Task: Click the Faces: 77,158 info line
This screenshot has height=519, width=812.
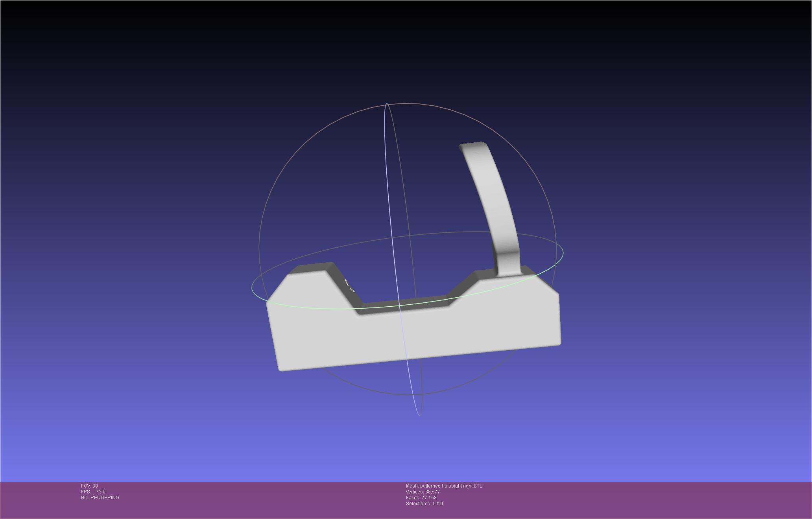Action: coord(421,498)
